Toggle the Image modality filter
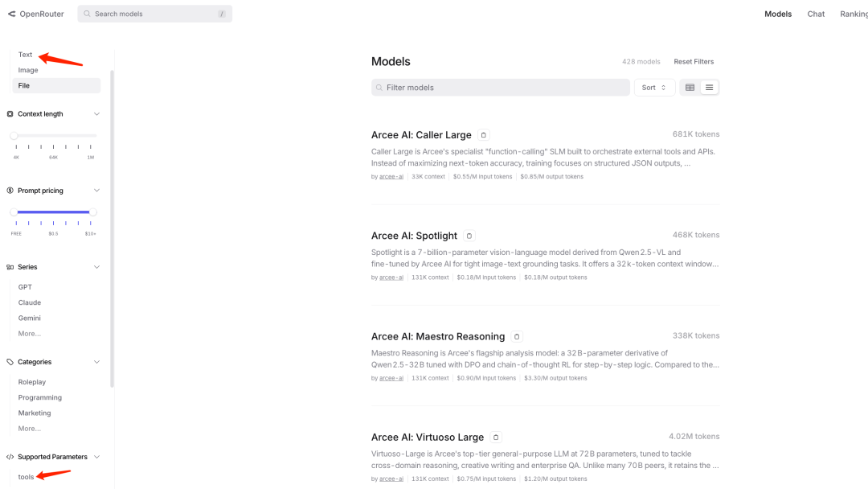The height and width of the screenshot is (489, 868). (x=27, y=70)
